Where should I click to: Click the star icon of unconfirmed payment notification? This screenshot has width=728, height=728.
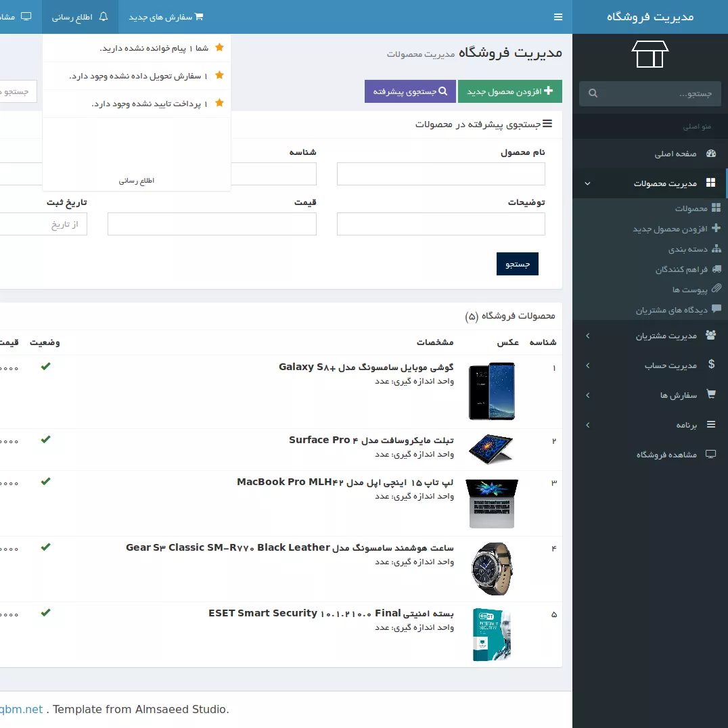220,103
